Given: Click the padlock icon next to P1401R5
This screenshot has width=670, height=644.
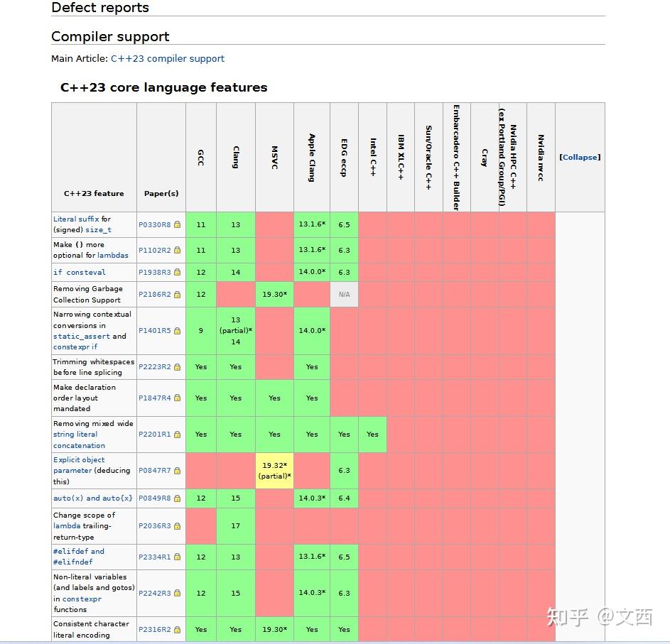Looking at the screenshot, I should point(177,330).
